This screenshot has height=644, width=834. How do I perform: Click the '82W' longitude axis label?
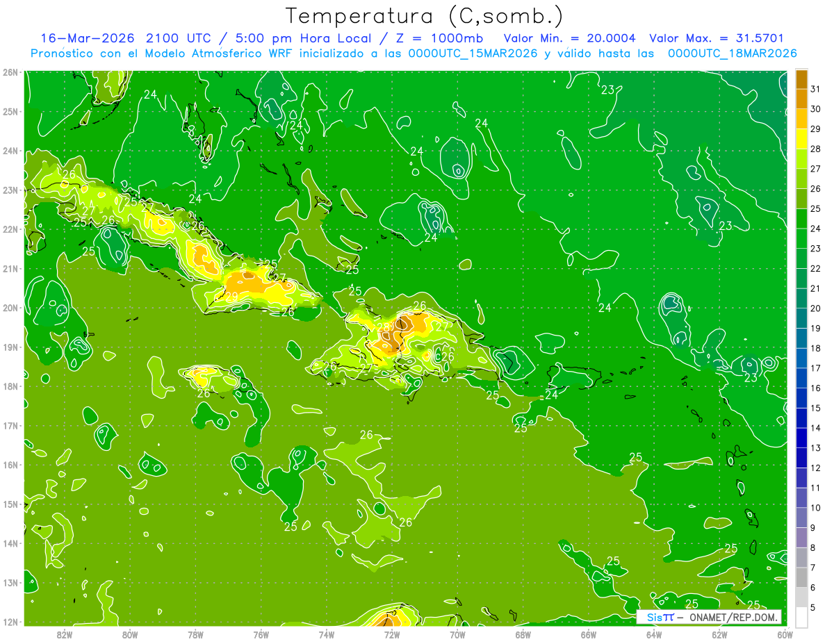pyautogui.click(x=65, y=634)
